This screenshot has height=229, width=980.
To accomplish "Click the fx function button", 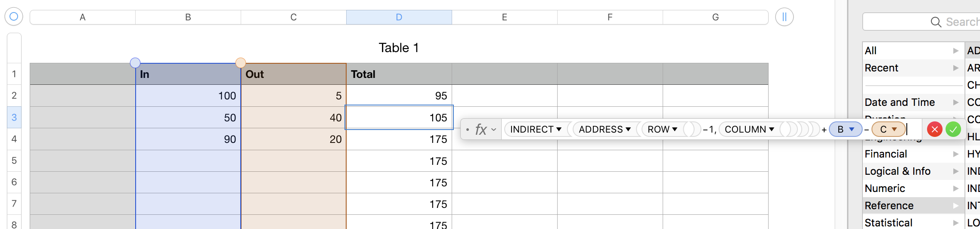I will (x=481, y=129).
